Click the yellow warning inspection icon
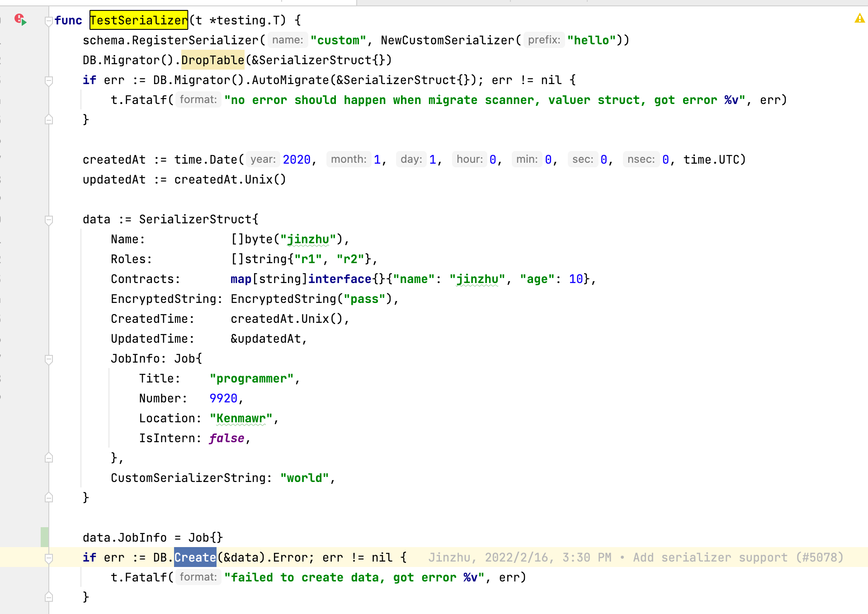The width and height of the screenshot is (868, 614). click(859, 19)
